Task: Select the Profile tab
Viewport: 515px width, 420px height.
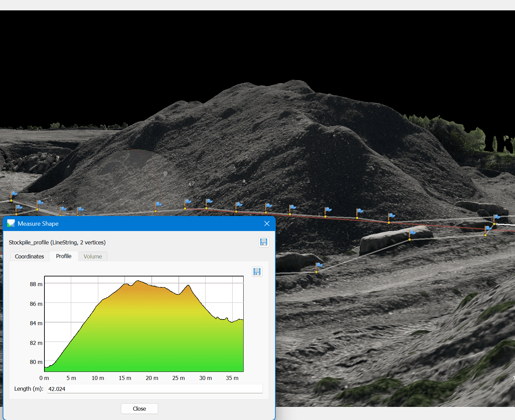Action: tap(63, 256)
